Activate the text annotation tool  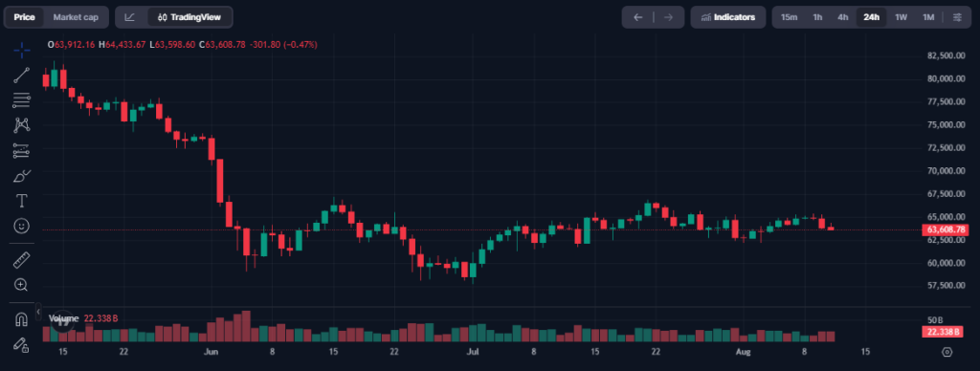click(x=21, y=201)
